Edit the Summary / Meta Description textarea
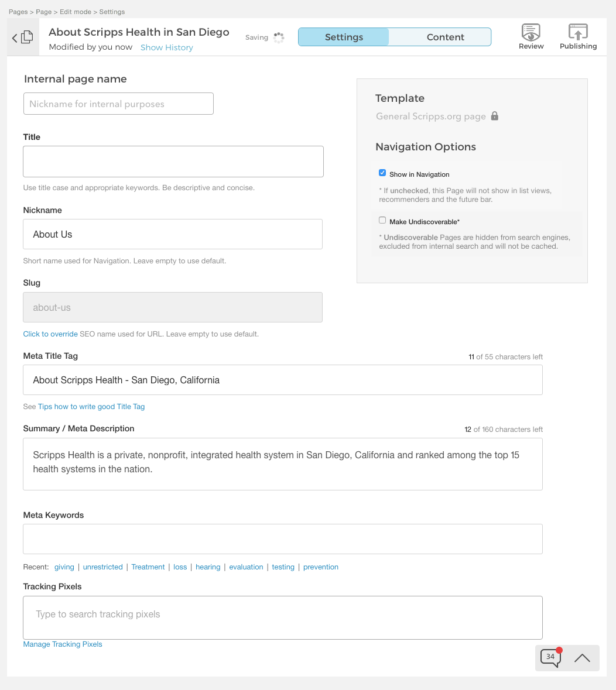 pyautogui.click(x=283, y=464)
